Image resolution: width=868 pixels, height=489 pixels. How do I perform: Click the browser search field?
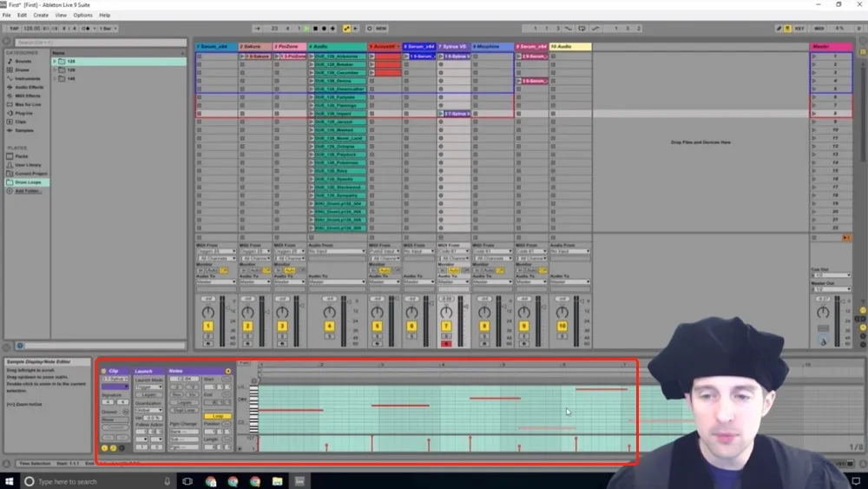101,42
